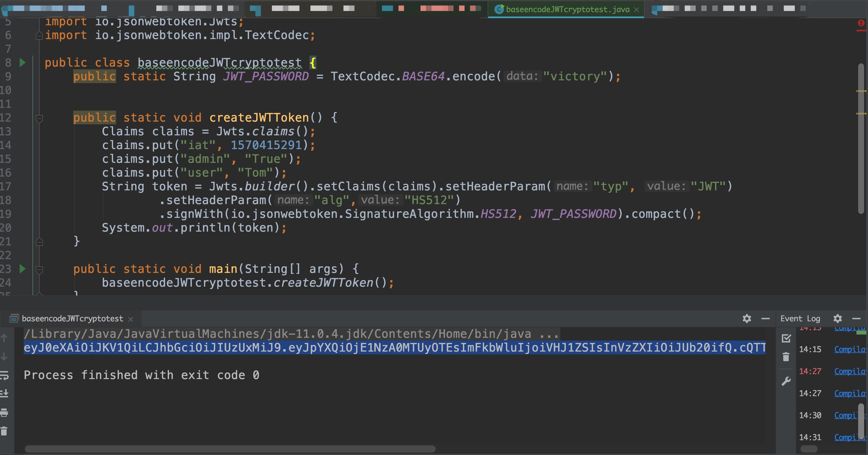
Task: Click the highlighted JWT token output line
Action: tap(395, 347)
